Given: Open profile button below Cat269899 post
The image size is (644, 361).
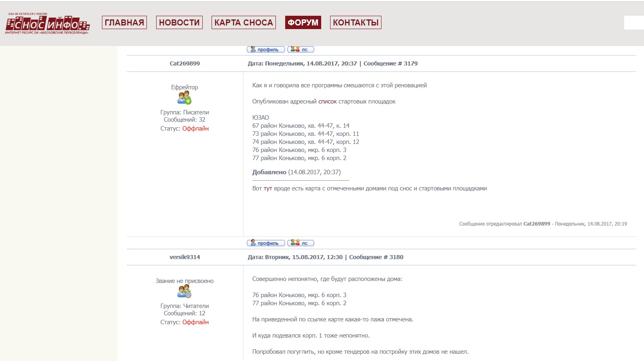Looking at the screenshot, I should coord(266,243).
